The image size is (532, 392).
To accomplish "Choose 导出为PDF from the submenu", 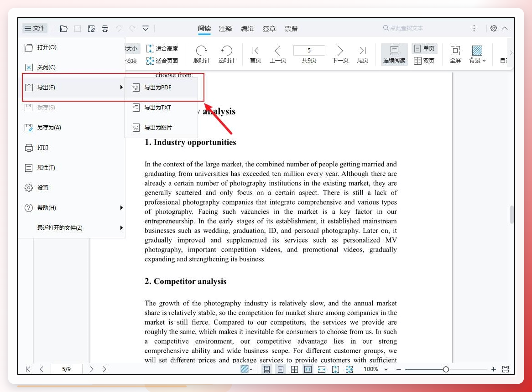I will 161,88.
